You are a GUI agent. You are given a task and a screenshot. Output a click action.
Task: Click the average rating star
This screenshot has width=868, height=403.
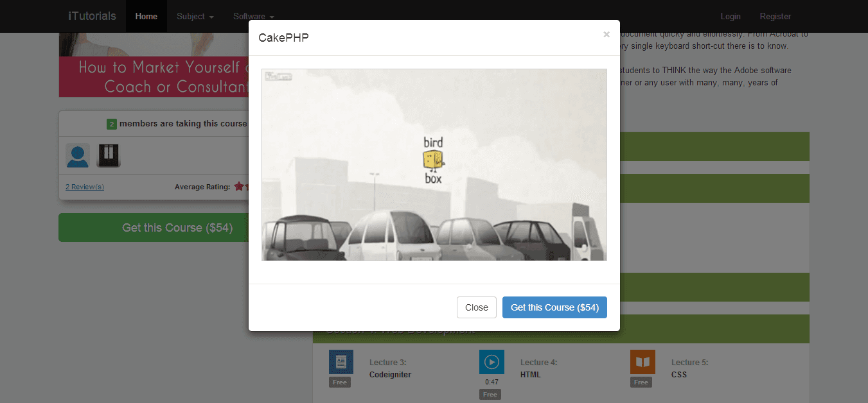239,187
